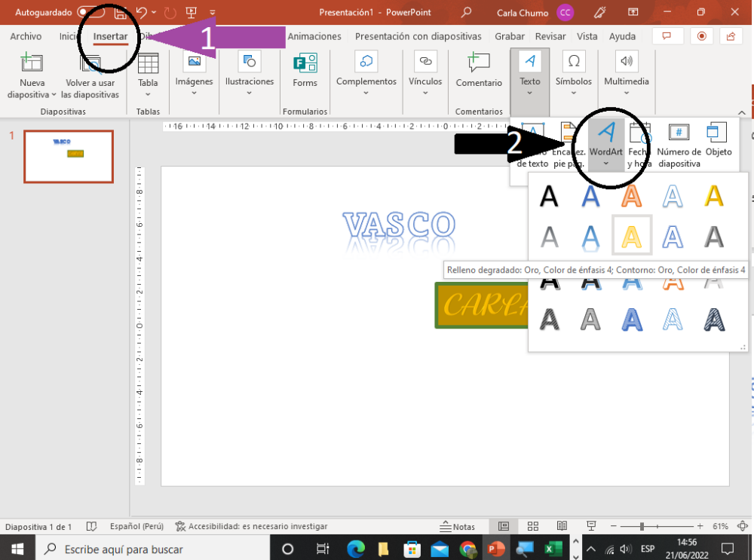Screen dimensions: 754x560
Task: Select the VASCO WordArt on slide
Action: tap(399, 225)
